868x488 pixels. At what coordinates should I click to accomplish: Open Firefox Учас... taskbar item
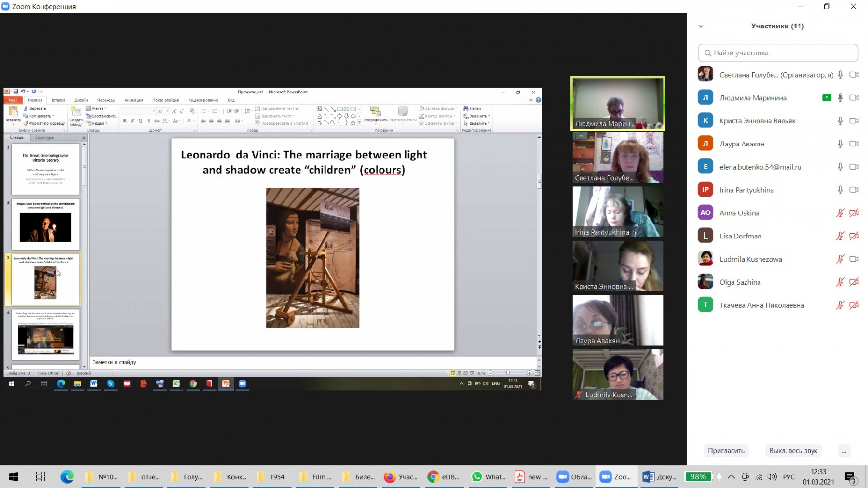401,477
